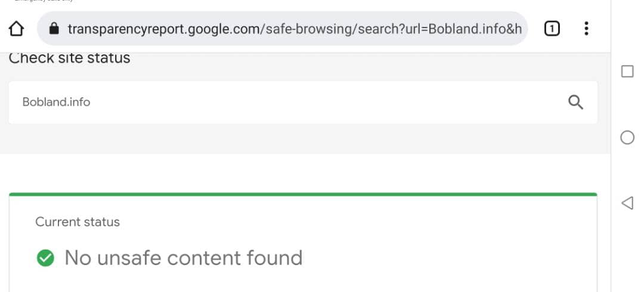Tap the green checkmark status icon

tap(45, 258)
